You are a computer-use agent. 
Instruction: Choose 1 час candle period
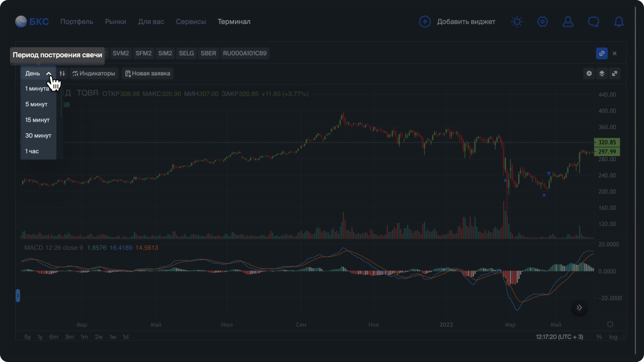point(38,151)
